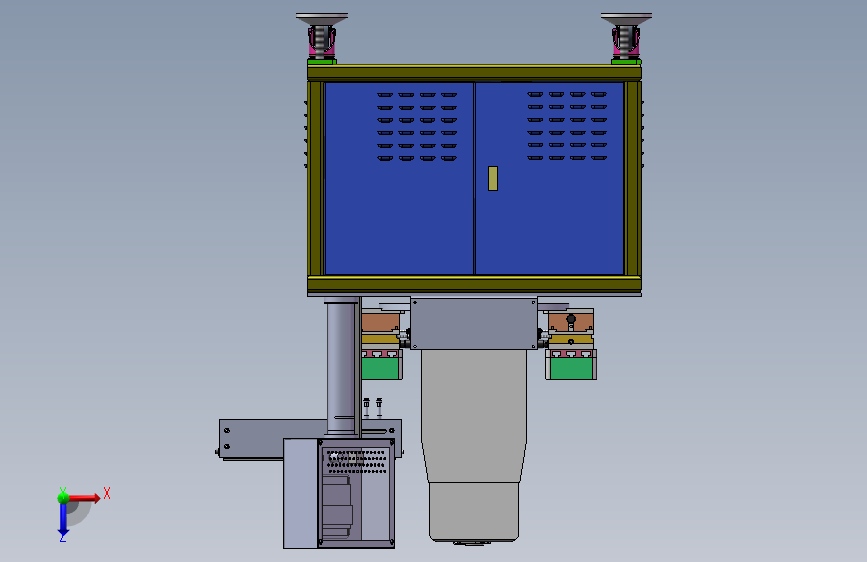Screen dimensions: 867x562
Task: Pick the black knob on right brown block
Action: click(571, 319)
